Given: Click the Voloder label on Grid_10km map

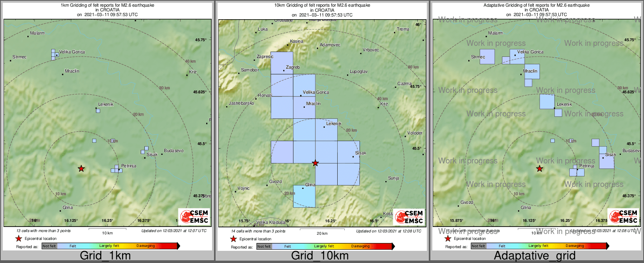Looking at the screenshot, I should [x=415, y=133].
